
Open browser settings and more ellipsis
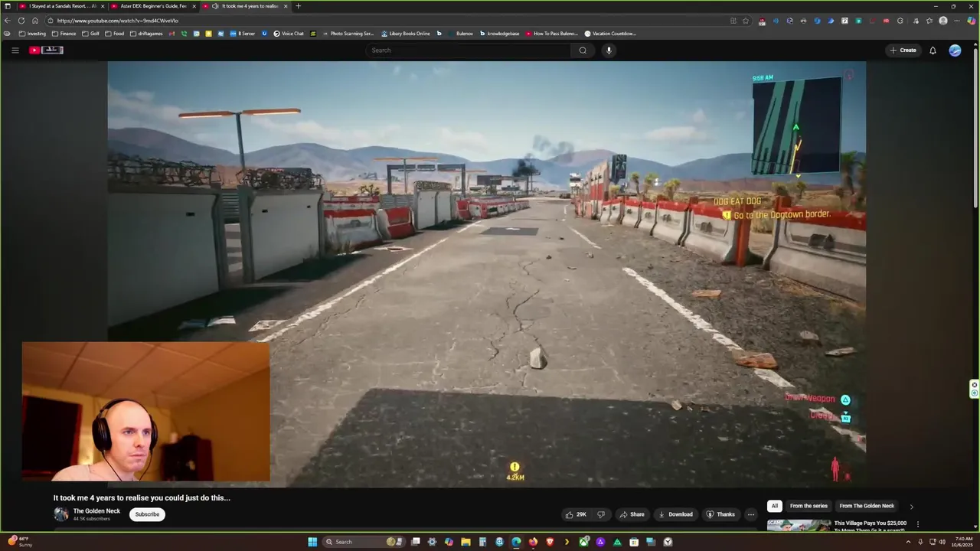tap(956, 21)
